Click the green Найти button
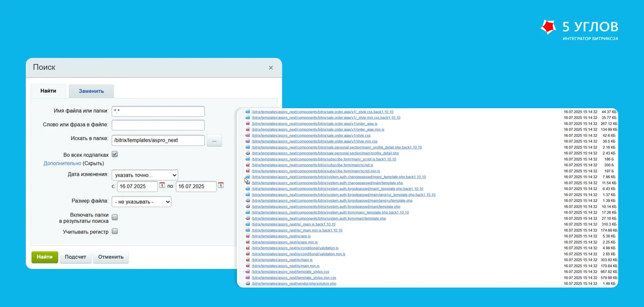 [x=45, y=257]
